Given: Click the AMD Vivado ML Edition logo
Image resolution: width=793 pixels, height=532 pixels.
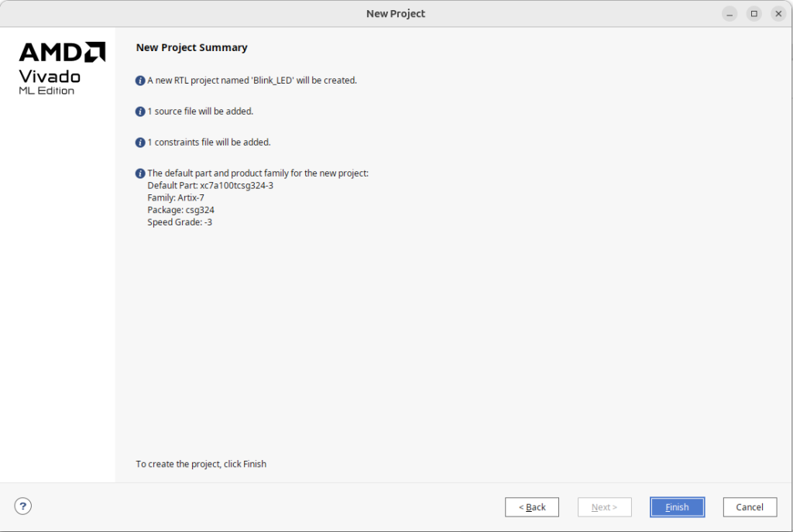Looking at the screenshot, I should [61, 69].
